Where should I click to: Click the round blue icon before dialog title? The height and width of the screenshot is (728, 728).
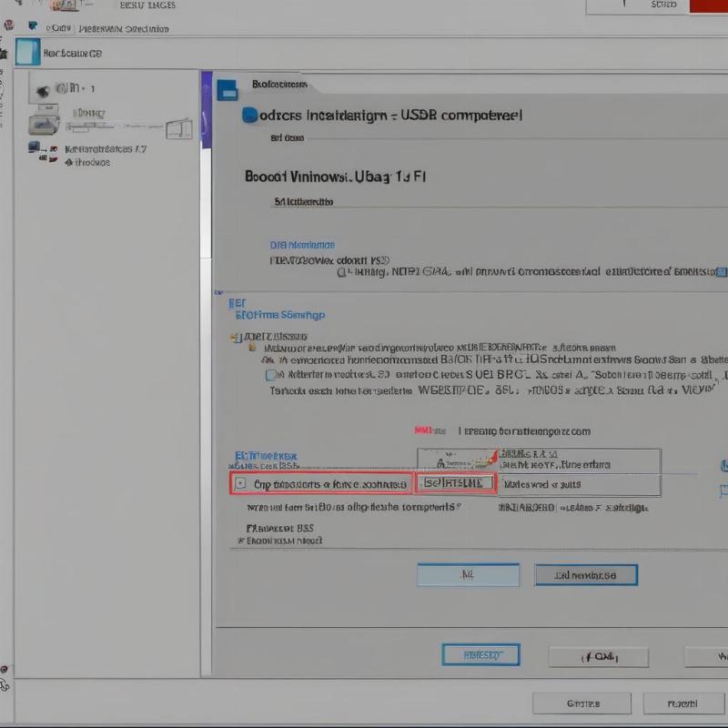[x=248, y=116]
